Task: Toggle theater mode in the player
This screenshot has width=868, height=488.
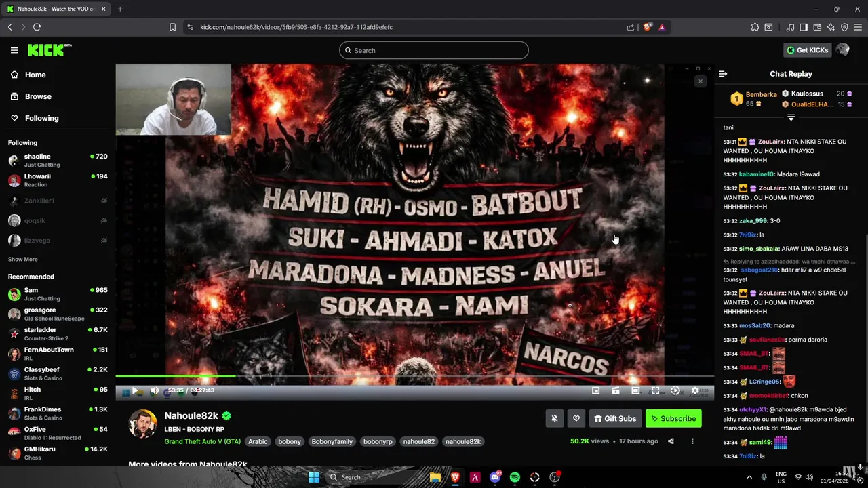Action: point(635,390)
